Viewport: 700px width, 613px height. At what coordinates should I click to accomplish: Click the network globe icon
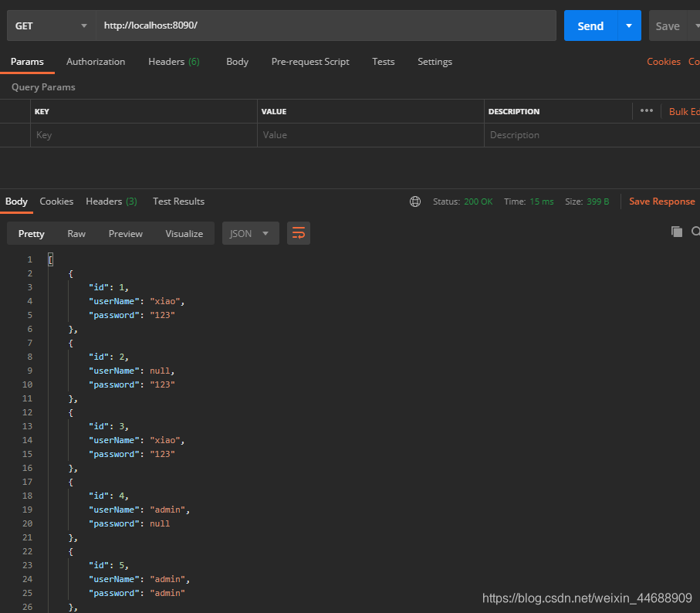click(415, 202)
